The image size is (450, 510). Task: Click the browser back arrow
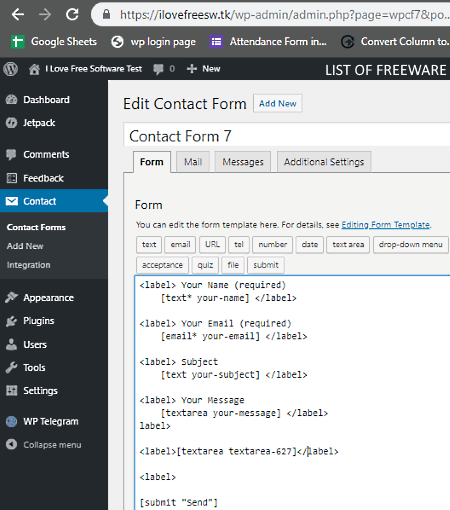[x=18, y=14]
